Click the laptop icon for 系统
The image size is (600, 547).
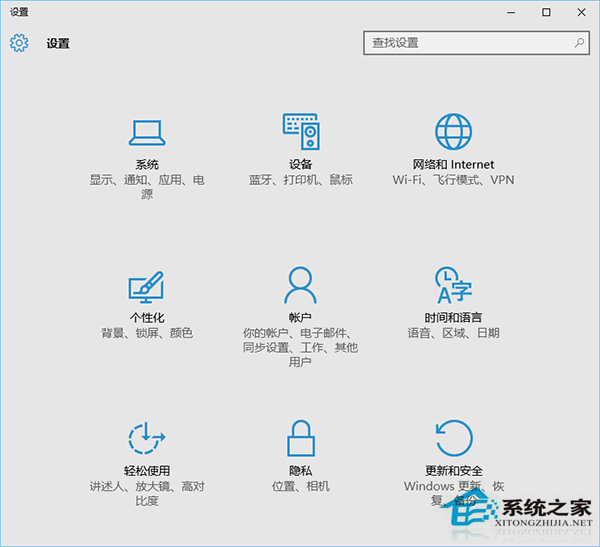(146, 131)
